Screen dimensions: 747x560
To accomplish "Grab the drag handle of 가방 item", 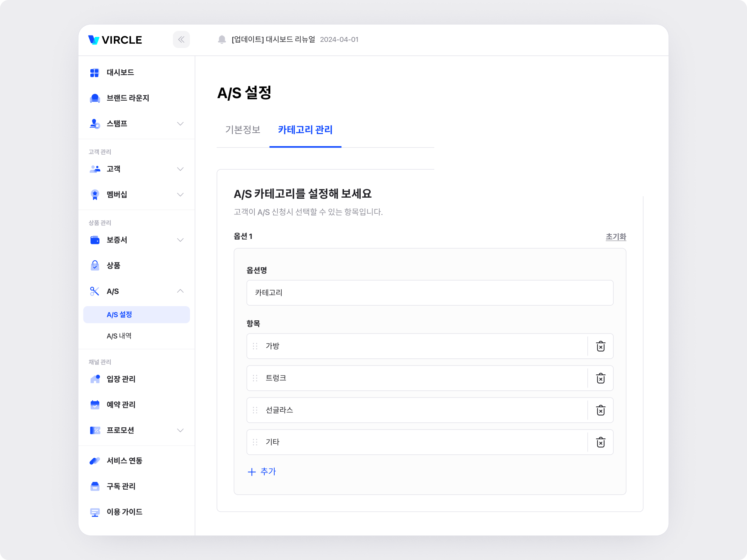I will pos(255,346).
